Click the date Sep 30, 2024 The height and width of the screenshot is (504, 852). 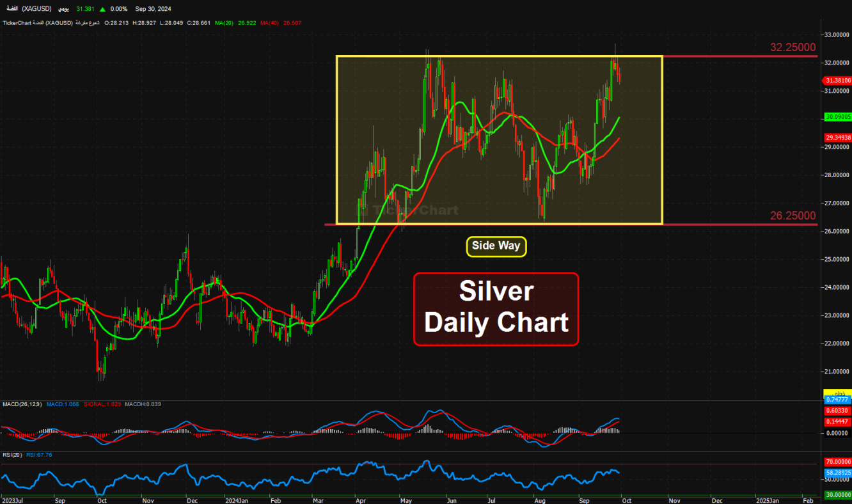coord(153,9)
